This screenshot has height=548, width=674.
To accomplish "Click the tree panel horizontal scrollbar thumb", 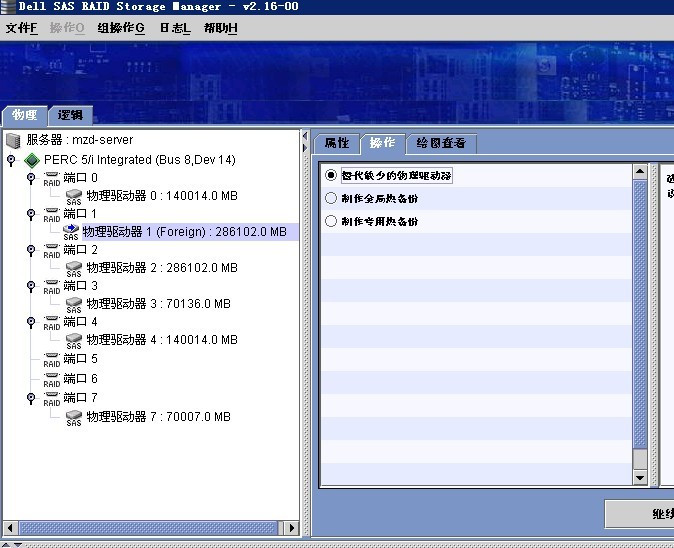I will click(149, 527).
